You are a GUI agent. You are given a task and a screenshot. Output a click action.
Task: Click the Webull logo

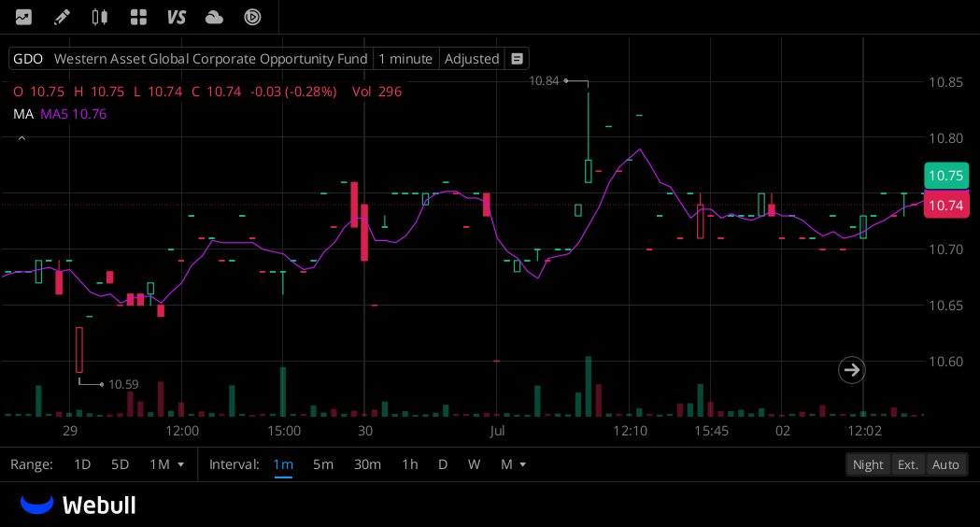[x=78, y=506]
